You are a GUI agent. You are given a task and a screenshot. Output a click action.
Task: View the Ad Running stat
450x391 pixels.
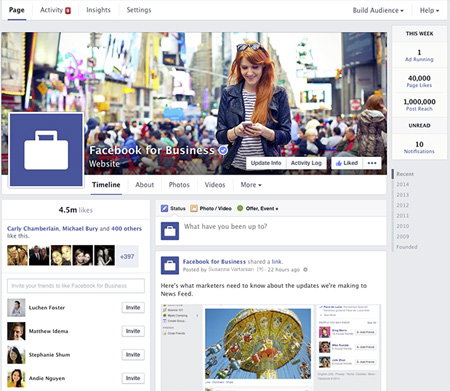(419, 55)
